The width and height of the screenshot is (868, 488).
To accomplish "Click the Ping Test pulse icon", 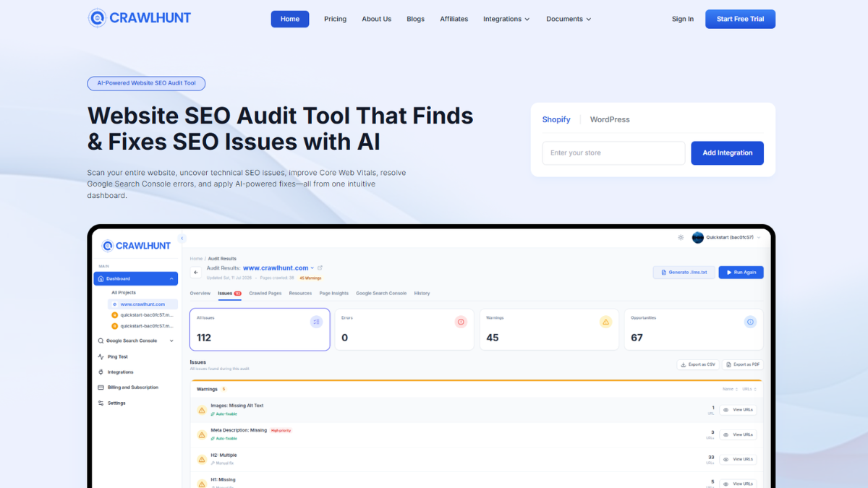I will pos(101,356).
